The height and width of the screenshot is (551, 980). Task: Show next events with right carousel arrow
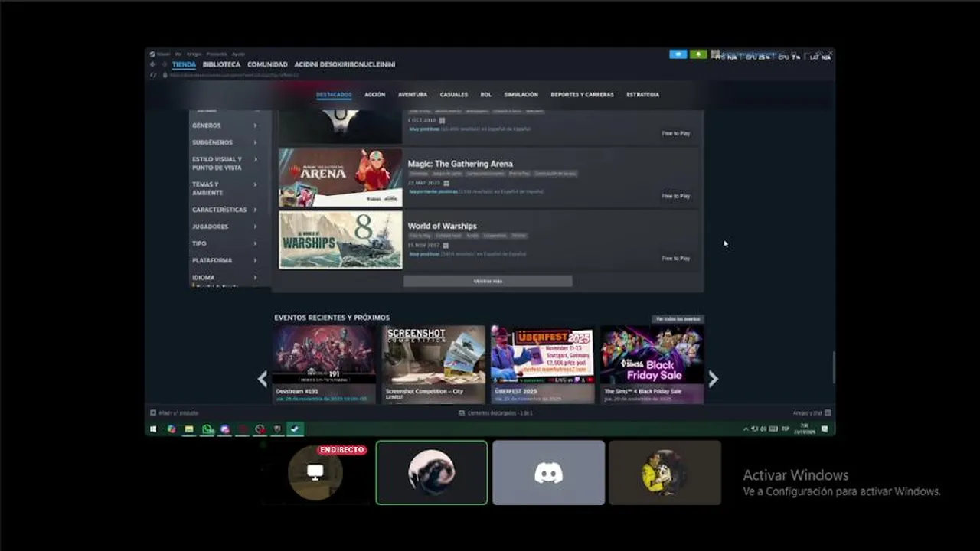pyautogui.click(x=713, y=378)
